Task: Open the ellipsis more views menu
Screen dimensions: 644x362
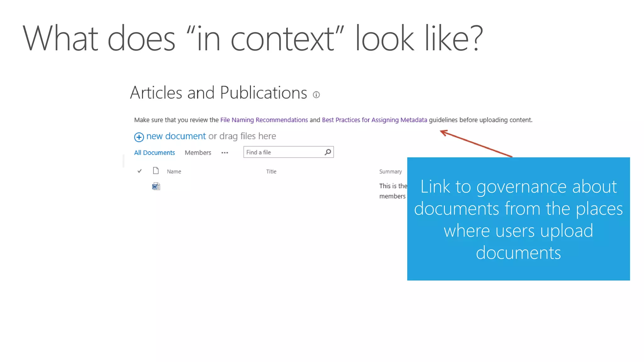Action: pos(225,153)
